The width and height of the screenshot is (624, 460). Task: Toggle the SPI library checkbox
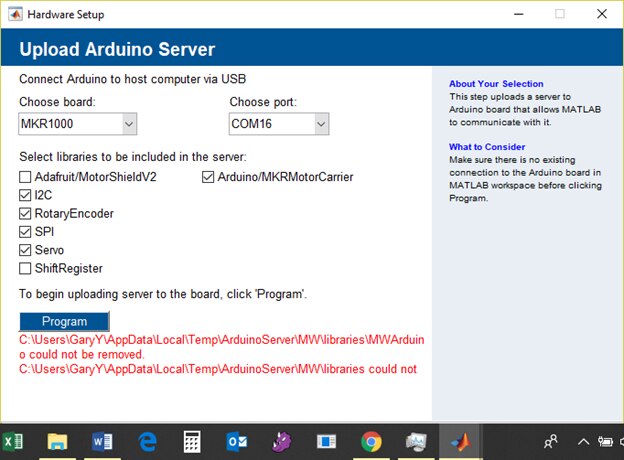(25, 232)
